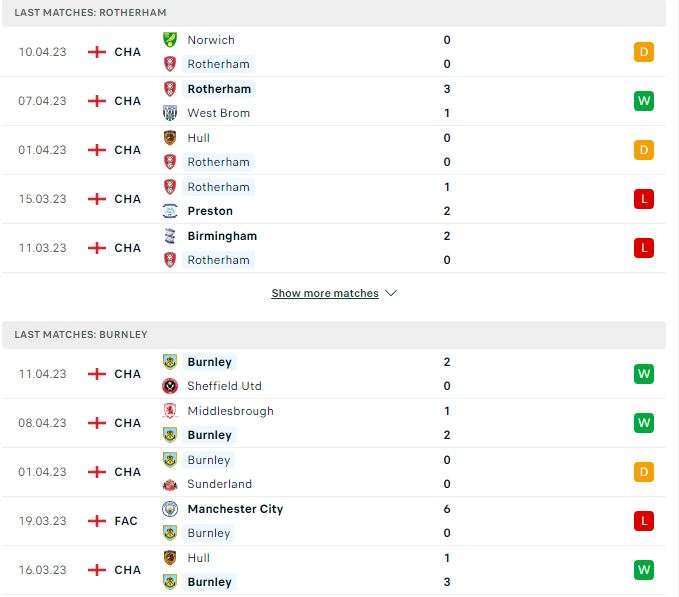The width and height of the screenshot is (679, 597).
Task: Click the Norwich club crest icon
Action: [170, 40]
